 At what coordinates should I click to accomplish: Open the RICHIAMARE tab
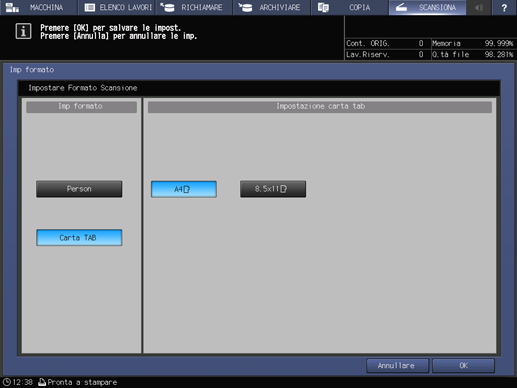point(193,7)
